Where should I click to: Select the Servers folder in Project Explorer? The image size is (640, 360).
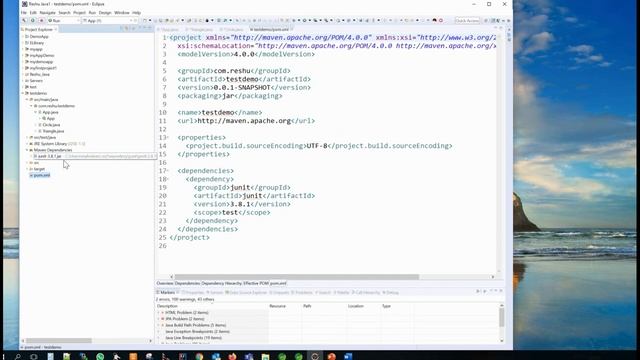coord(36,81)
